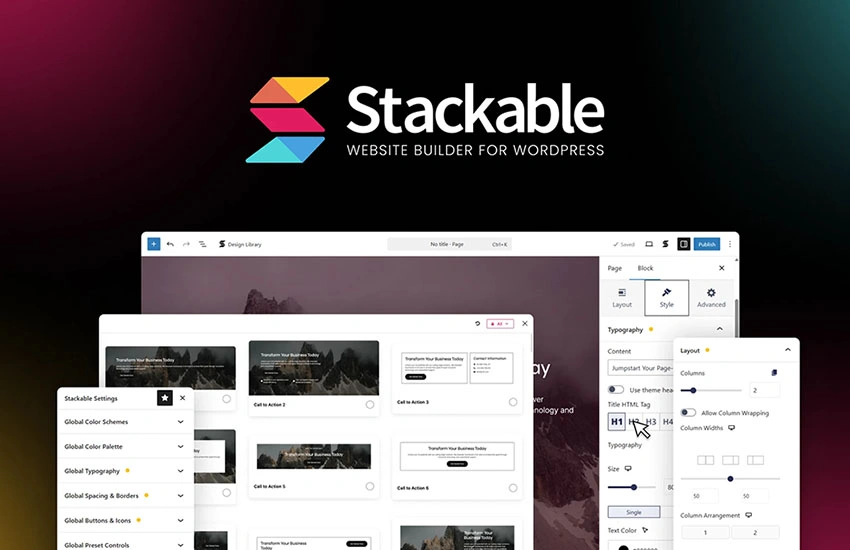This screenshot has width=850, height=550.
Task: Close the design library popup
Action: 525,323
